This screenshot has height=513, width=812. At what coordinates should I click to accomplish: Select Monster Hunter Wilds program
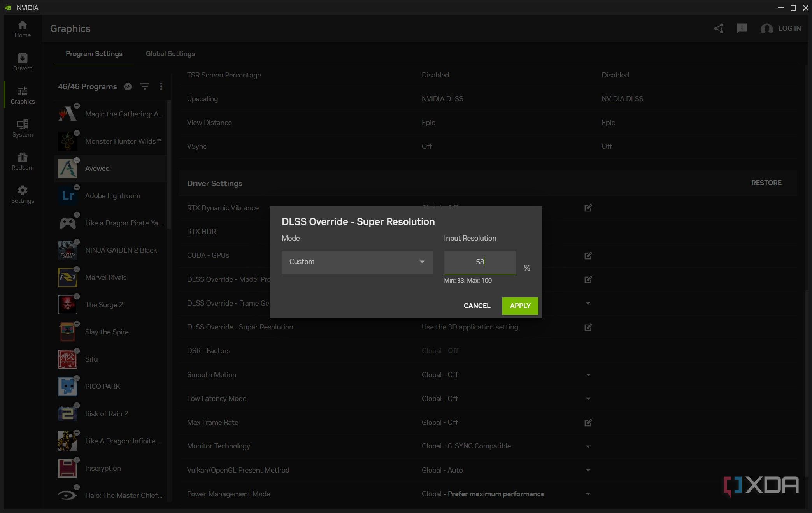click(110, 141)
